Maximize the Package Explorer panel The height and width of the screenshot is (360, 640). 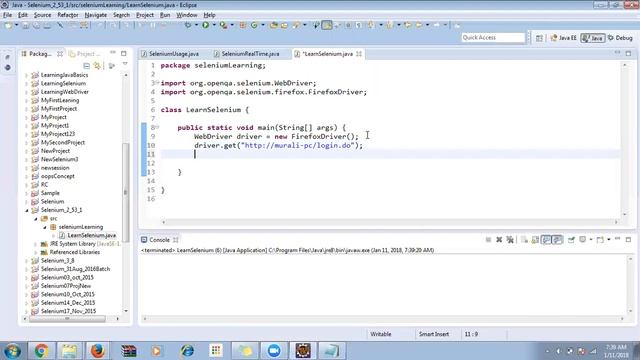click(124, 53)
